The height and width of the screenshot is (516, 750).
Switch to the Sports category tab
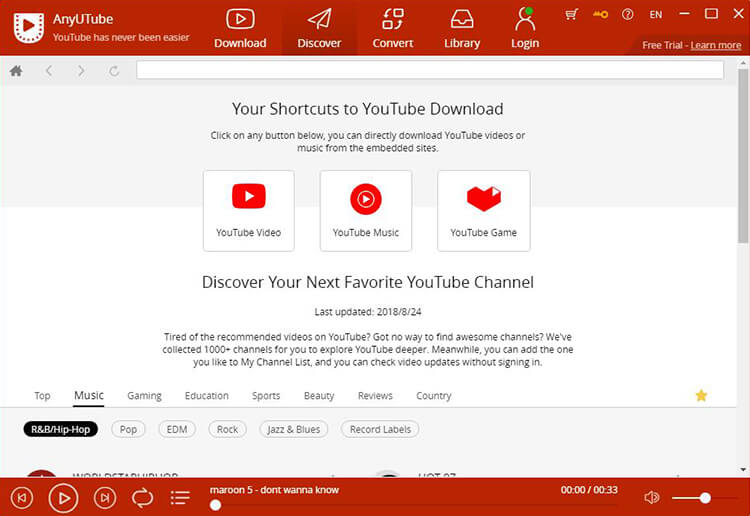coord(266,396)
